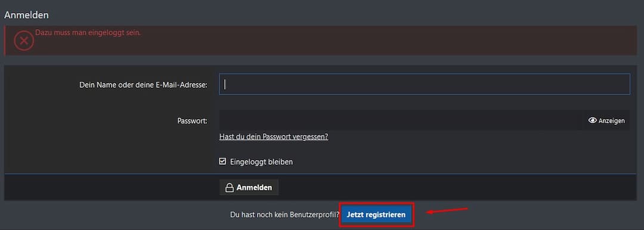This screenshot has width=644, height=230.
Task: Click the 'Passwort:' label
Action: click(192, 121)
